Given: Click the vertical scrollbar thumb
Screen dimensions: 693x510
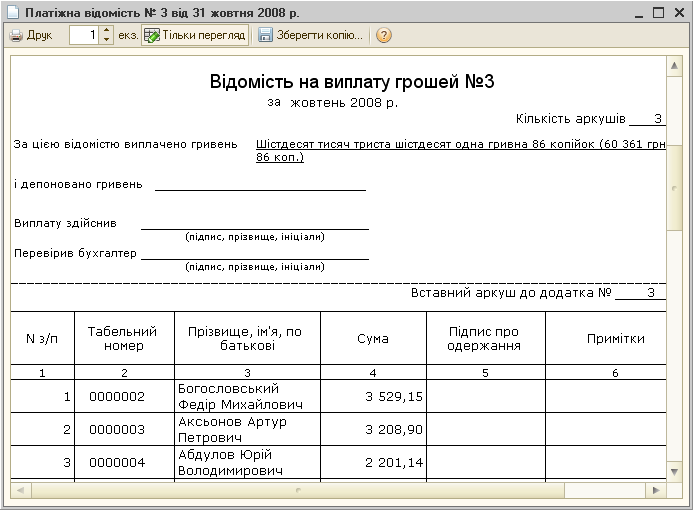Looking at the screenshot, I should (x=674, y=188).
